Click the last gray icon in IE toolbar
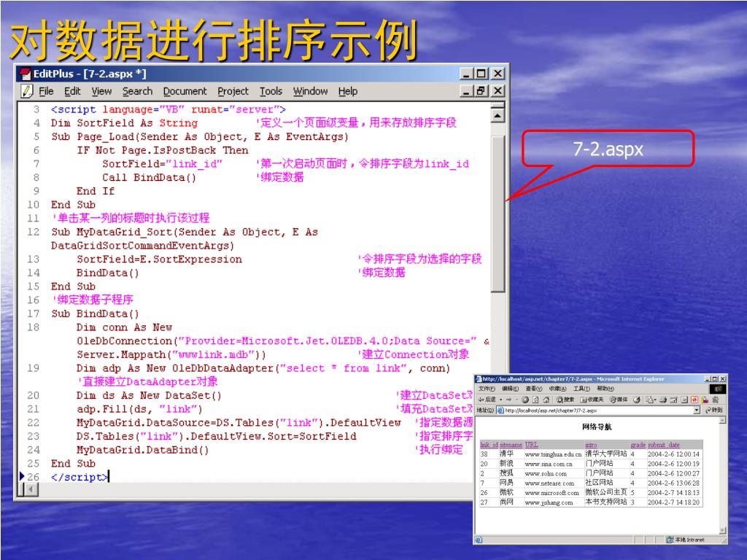The image size is (747, 560). click(x=716, y=400)
